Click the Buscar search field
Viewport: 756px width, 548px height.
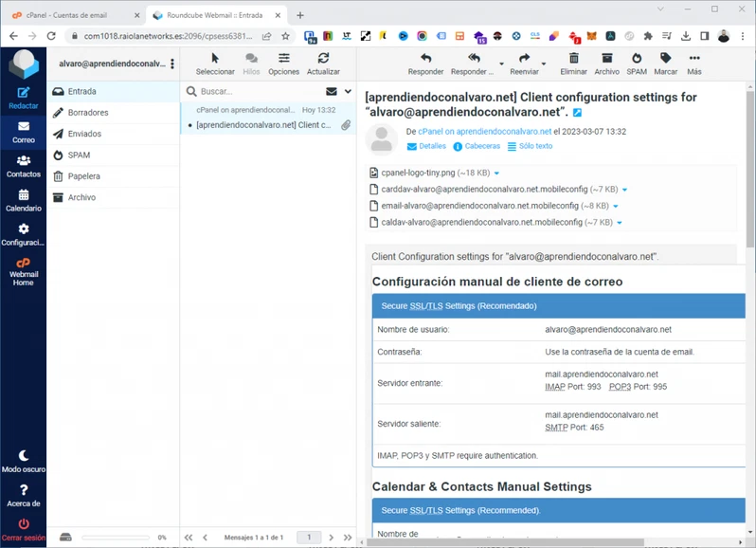[256, 92]
